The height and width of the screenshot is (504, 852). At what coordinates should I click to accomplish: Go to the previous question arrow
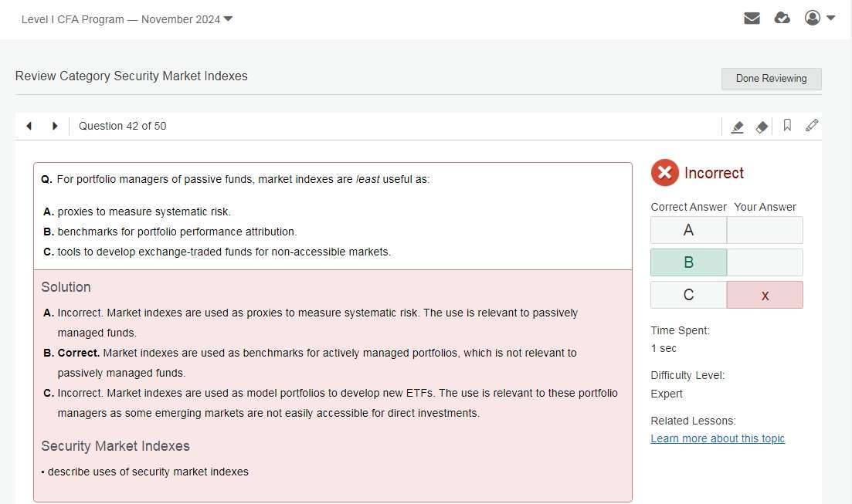pos(29,126)
